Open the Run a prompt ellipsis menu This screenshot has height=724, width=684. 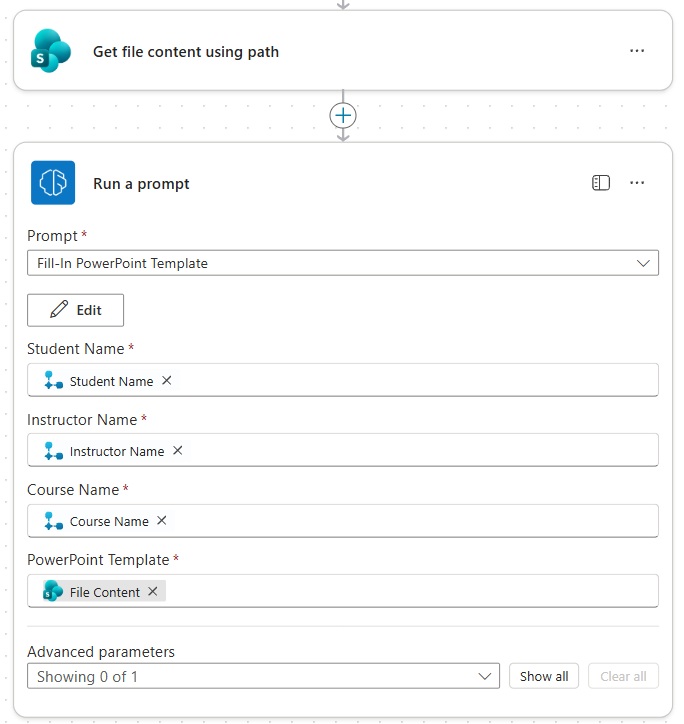pyautogui.click(x=637, y=183)
